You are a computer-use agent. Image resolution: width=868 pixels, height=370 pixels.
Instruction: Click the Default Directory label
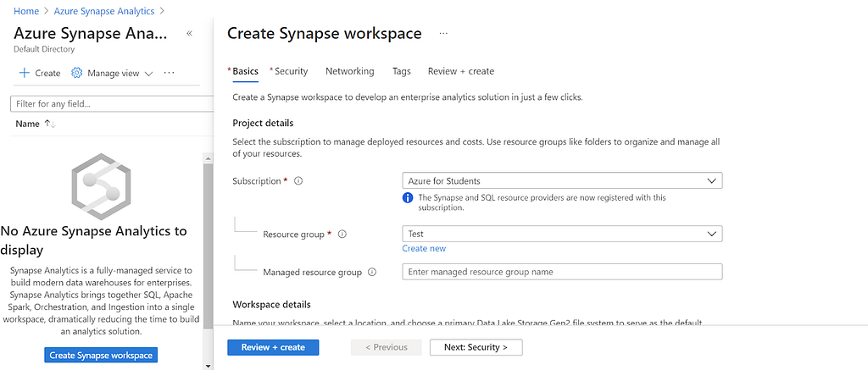point(44,49)
